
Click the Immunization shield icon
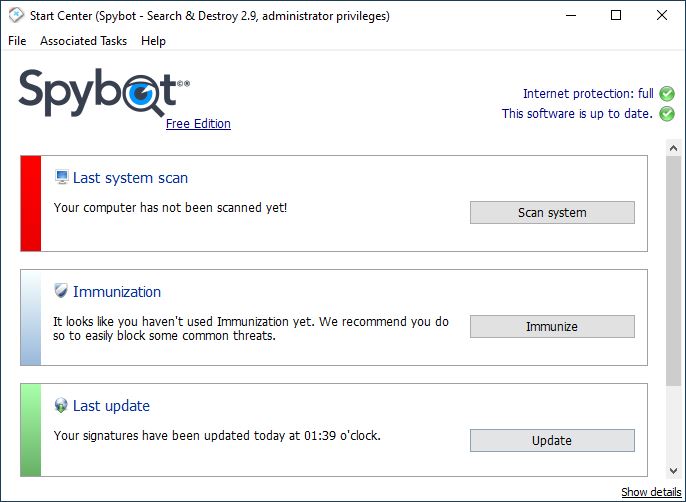click(61, 291)
